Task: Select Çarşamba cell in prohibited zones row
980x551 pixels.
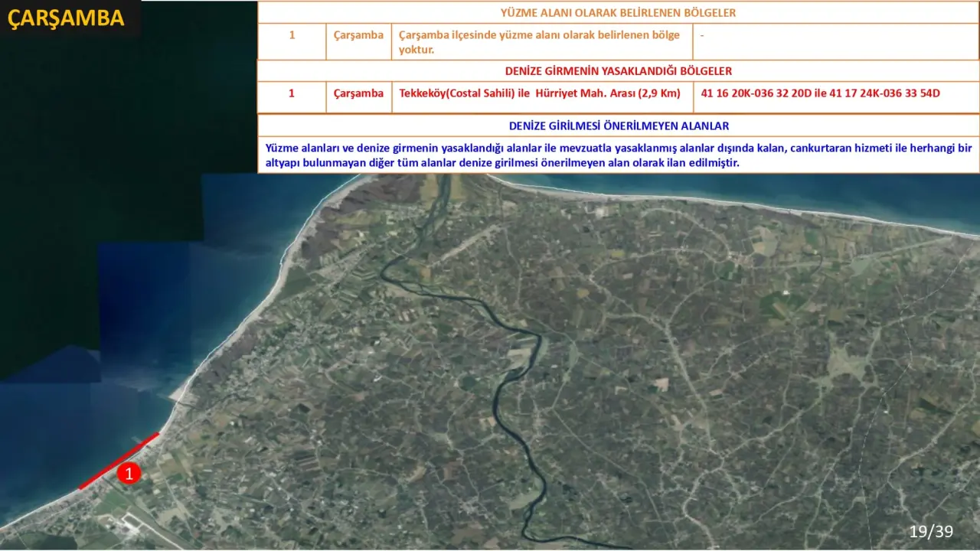Action: [358, 93]
